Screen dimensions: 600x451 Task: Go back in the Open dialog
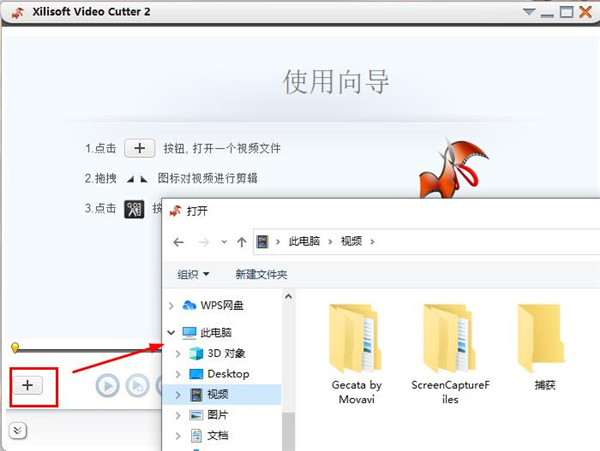coord(179,242)
